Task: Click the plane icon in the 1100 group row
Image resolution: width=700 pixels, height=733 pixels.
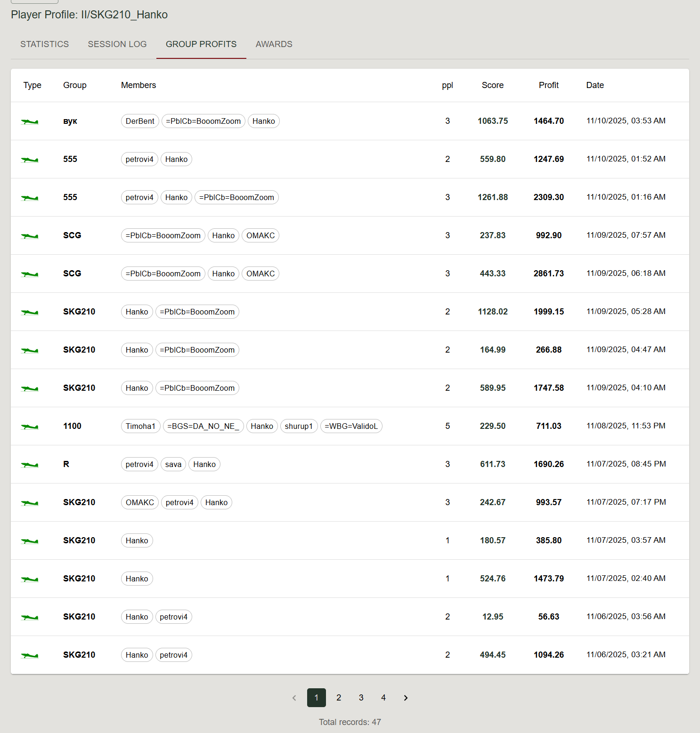Action: pyautogui.click(x=30, y=427)
